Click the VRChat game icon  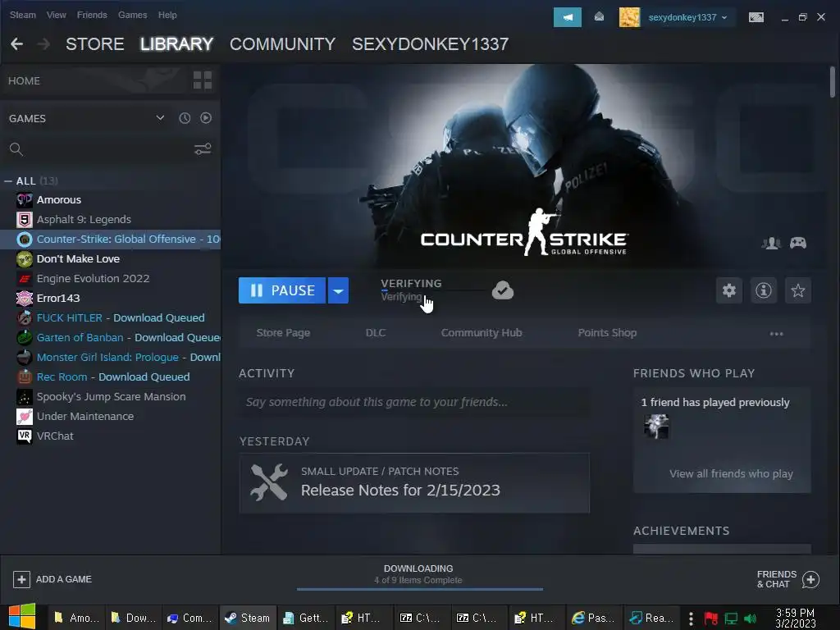tap(24, 436)
